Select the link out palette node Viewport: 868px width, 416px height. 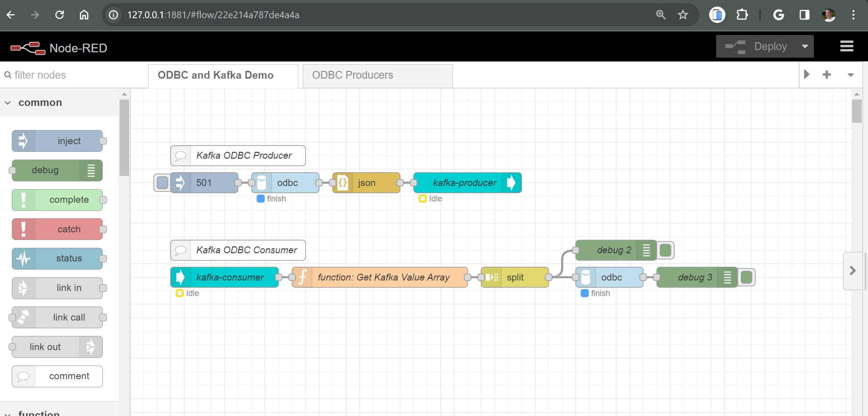(57, 347)
